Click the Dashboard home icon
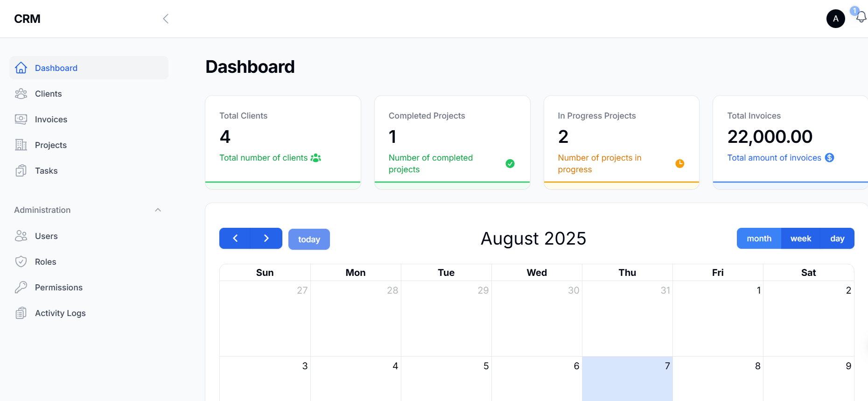 21,68
